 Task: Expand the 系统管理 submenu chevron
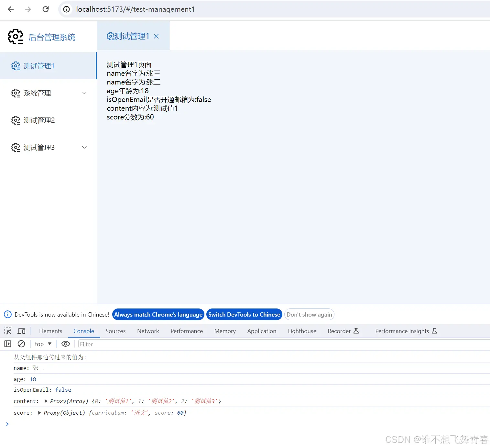tap(84, 93)
